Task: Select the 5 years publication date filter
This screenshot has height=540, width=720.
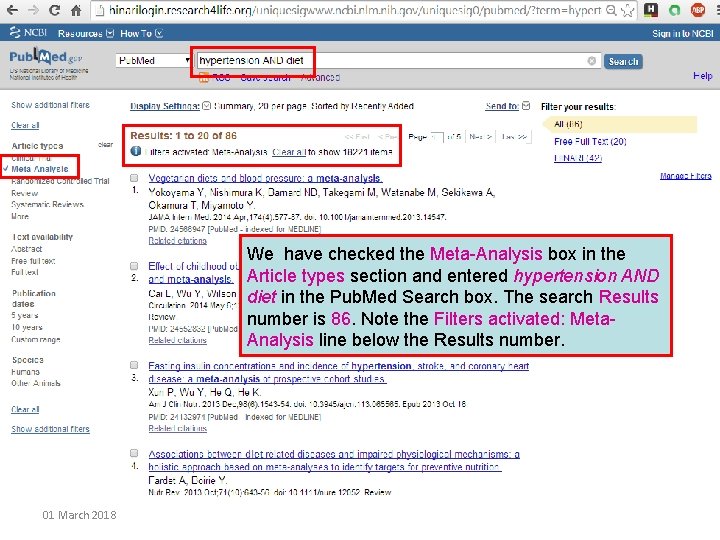Action: pyautogui.click(x=25, y=315)
